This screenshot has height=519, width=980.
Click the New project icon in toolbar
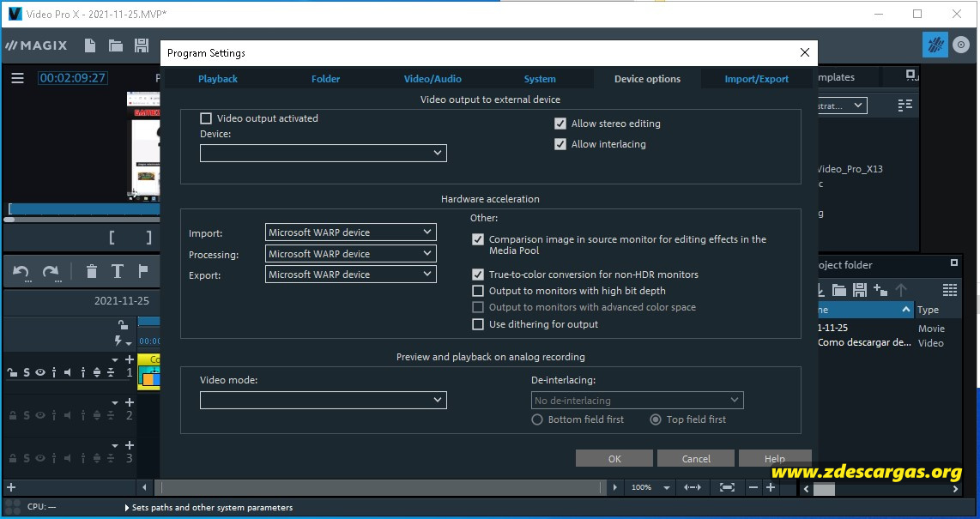90,45
